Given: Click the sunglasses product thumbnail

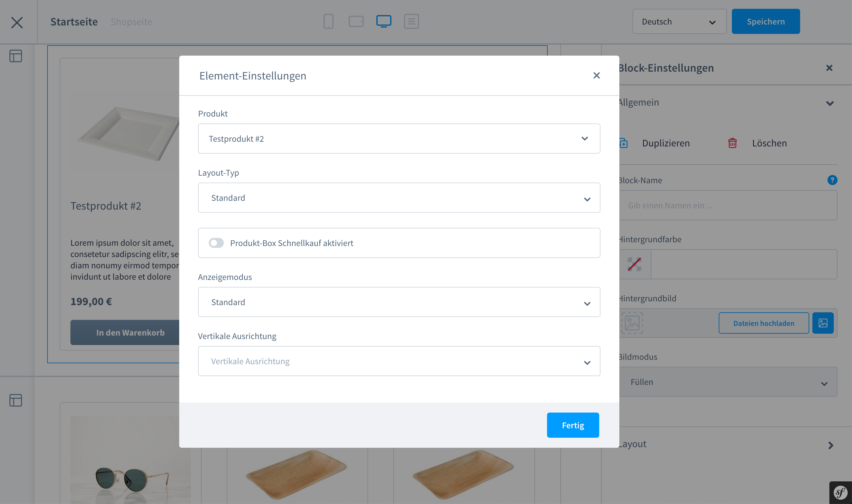Looking at the screenshot, I should tap(130, 460).
